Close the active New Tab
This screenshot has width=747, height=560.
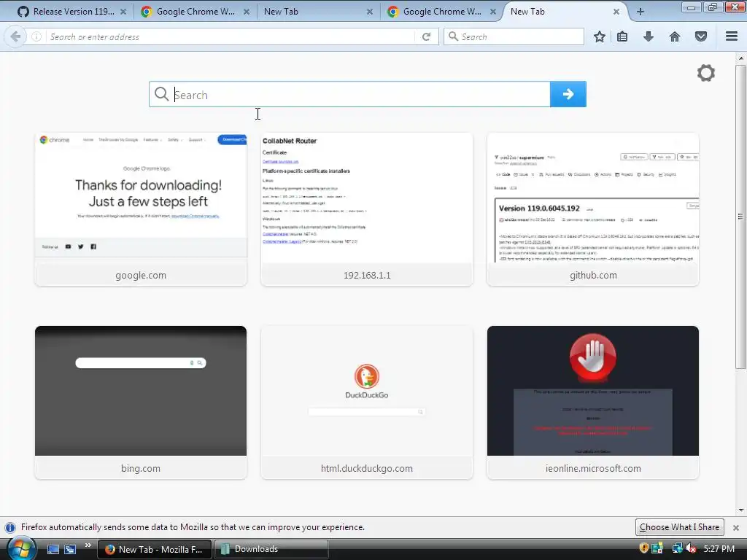click(616, 12)
